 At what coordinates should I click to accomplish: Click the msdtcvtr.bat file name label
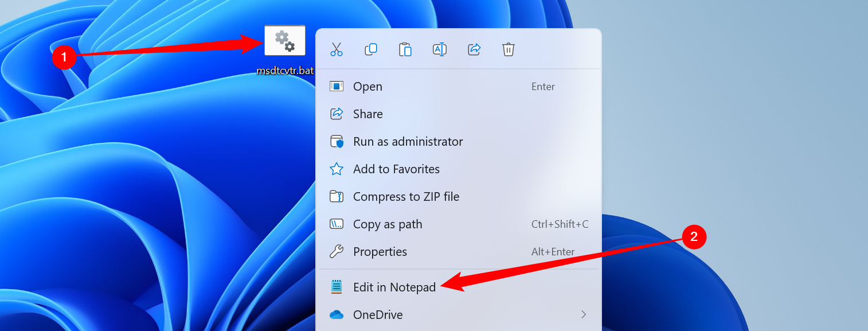[x=286, y=72]
